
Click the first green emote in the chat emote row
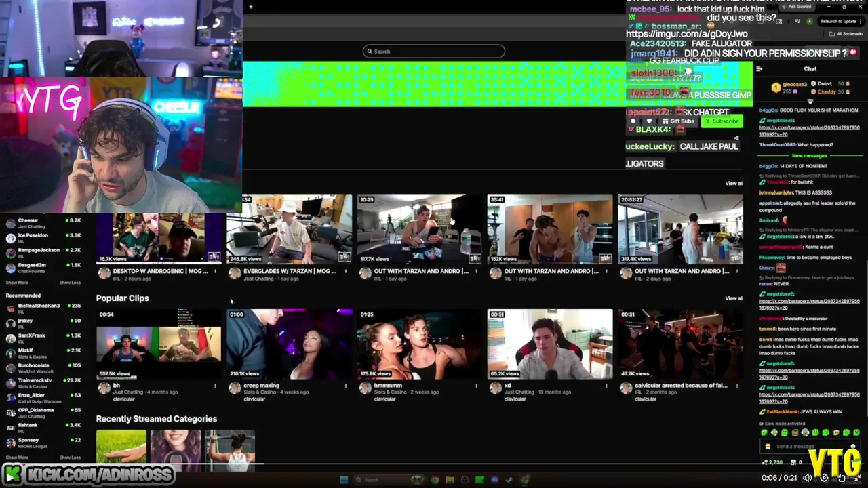click(x=764, y=432)
